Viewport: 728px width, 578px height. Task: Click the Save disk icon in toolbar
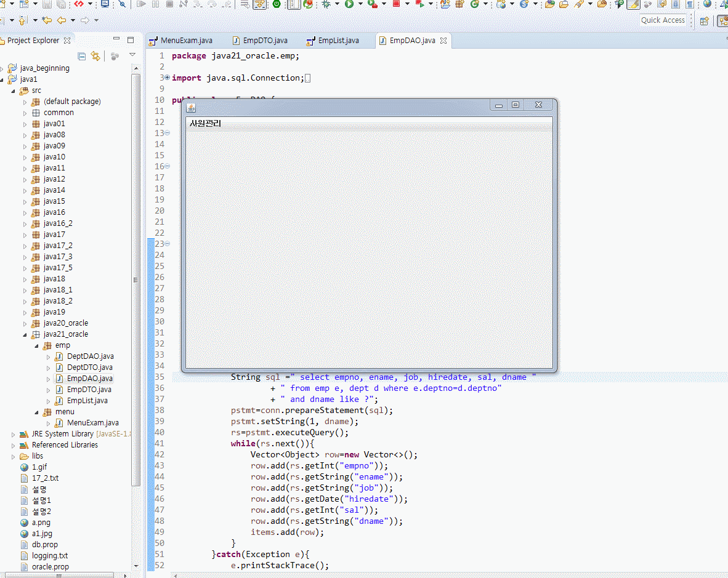pos(47,4)
